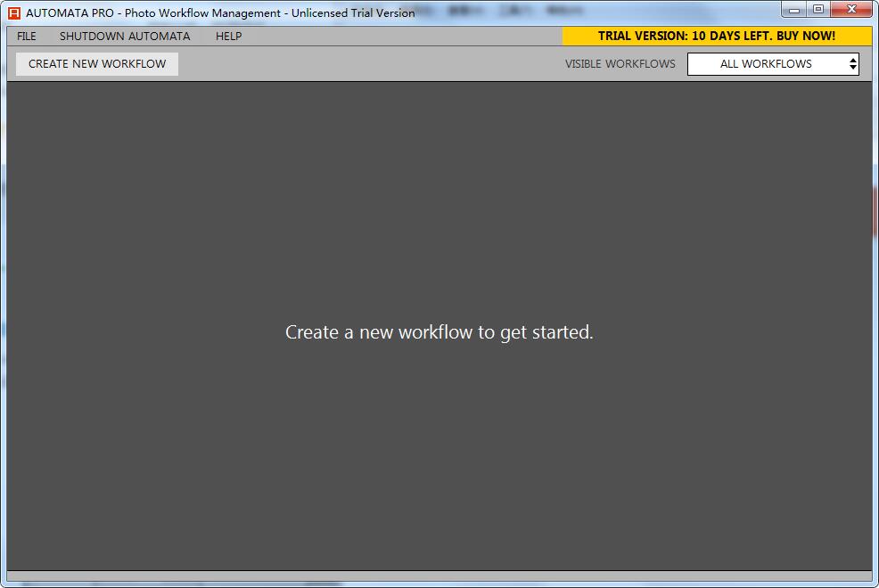Screen dimensions: 879x588
Task: Maximize the Automata Pro window
Action: pos(818,10)
